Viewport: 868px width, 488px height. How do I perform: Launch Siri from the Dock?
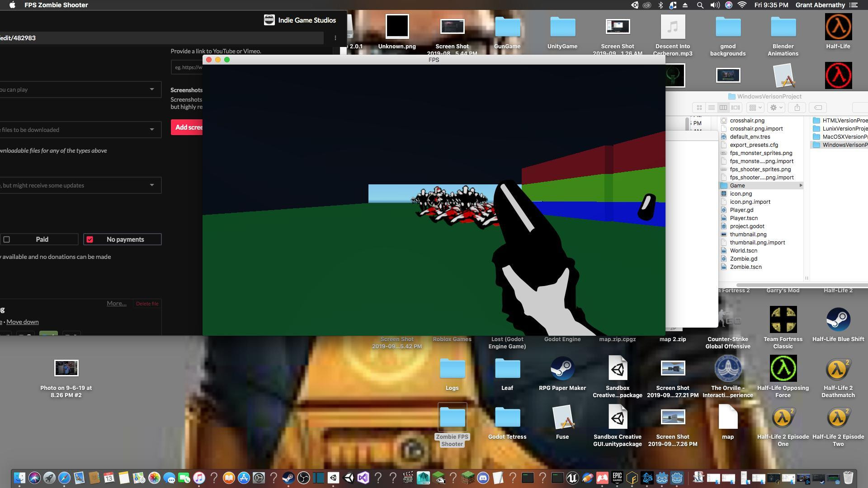point(34,478)
